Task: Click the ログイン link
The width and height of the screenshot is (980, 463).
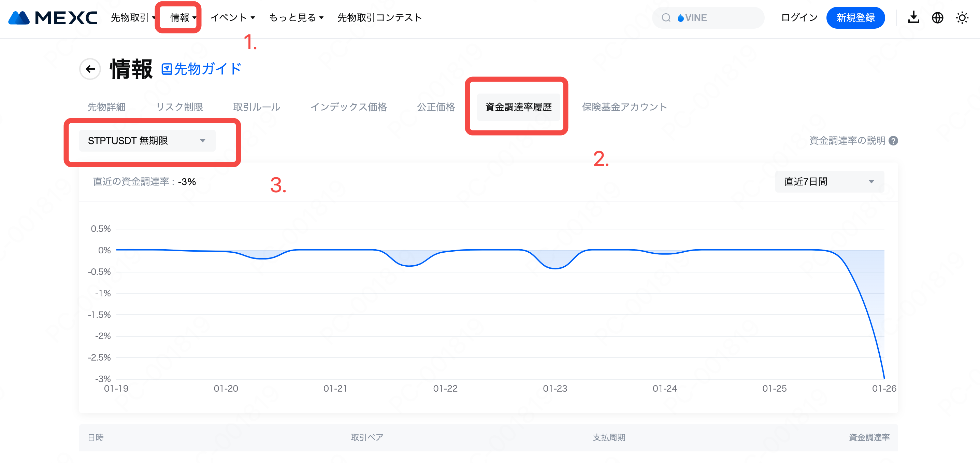Action: (x=799, y=17)
